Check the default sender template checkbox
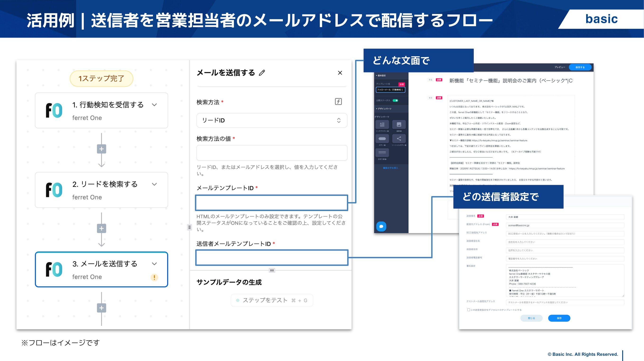This screenshot has width=644, height=361. pos(469,310)
